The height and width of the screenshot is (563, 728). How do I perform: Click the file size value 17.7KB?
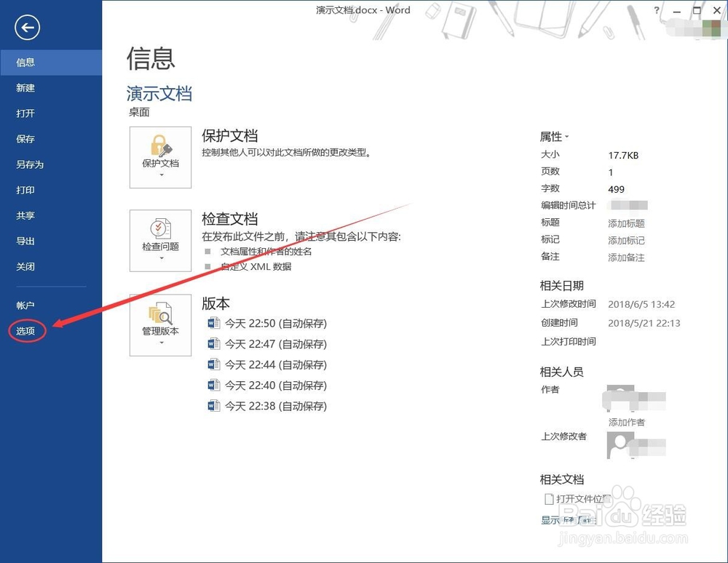pyautogui.click(x=623, y=156)
